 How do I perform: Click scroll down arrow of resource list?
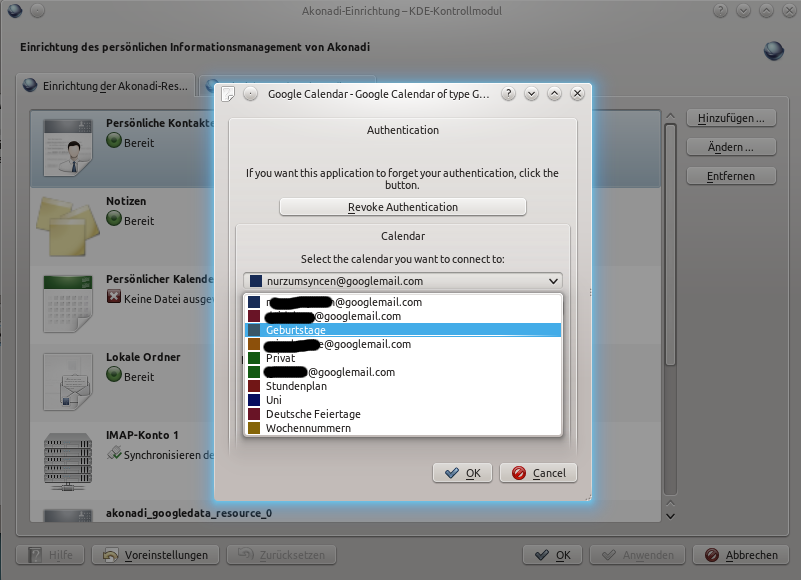671,517
